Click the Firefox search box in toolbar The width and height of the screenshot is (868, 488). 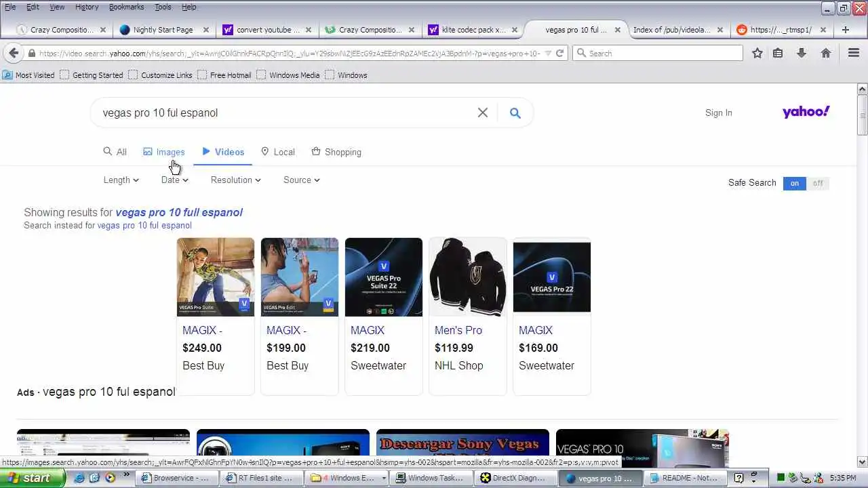coord(658,53)
